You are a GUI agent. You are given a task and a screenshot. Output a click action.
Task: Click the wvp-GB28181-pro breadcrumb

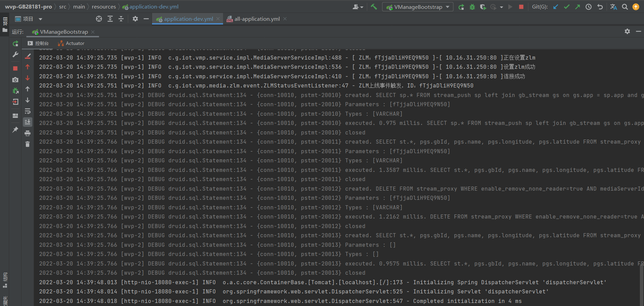(x=29, y=6)
